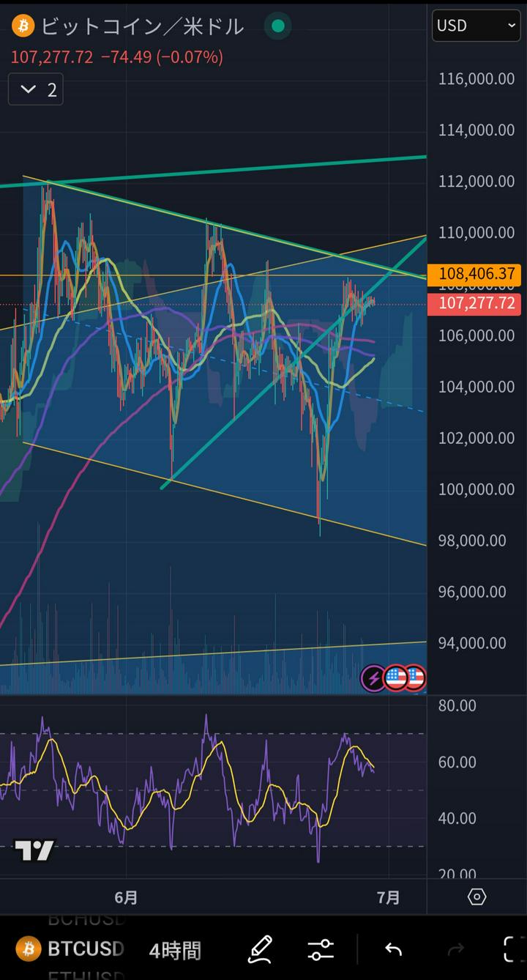Tap the orange Bitcoin logo beside the chart title
Image resolution: width=527 pixels, height=980 pixels.
point(23,27)
